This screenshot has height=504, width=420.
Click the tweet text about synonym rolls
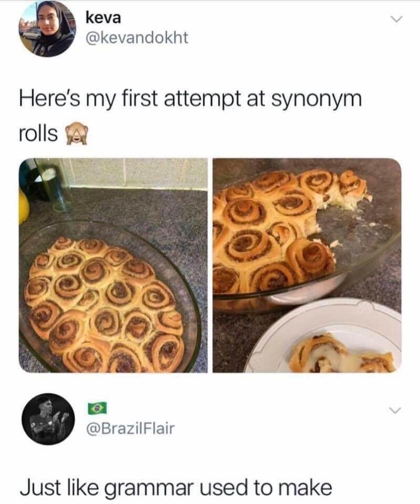click(x=190, y=117)
